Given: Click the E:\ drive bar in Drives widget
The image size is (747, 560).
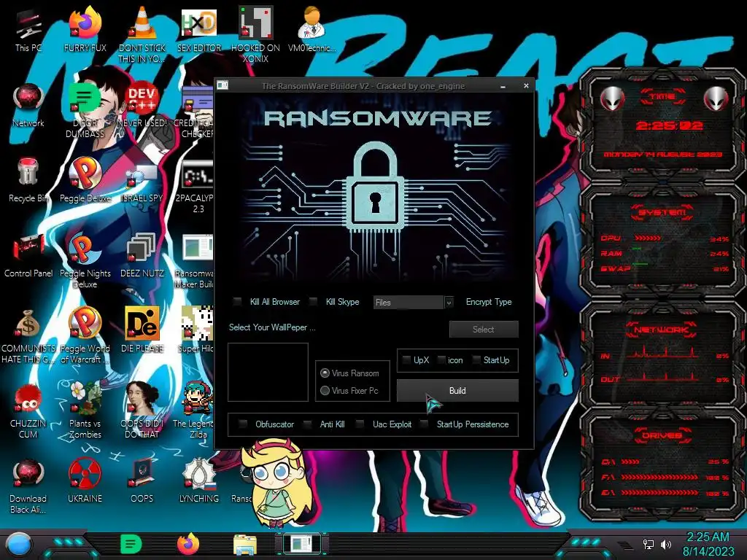Looking at the screenshot, I should 665,493.
